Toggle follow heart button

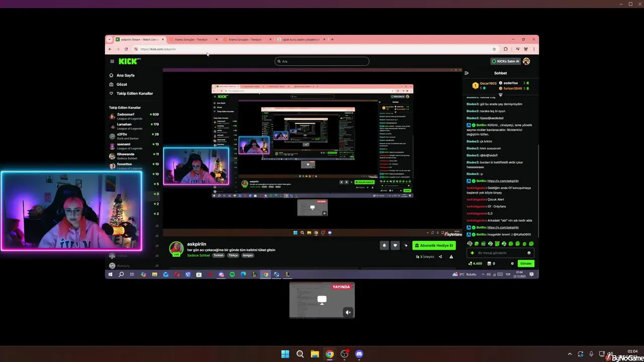click(395, 245)
